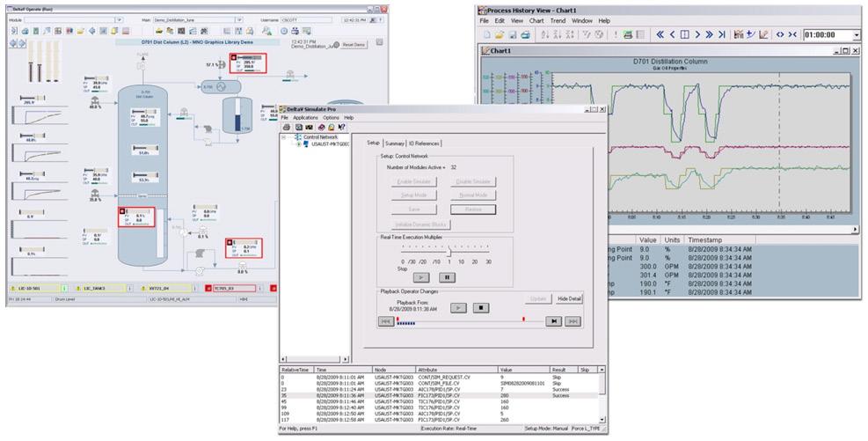Select Setup tab in Simulate Pro
This screenshot has width=868, height=441.
click(374, 143)
